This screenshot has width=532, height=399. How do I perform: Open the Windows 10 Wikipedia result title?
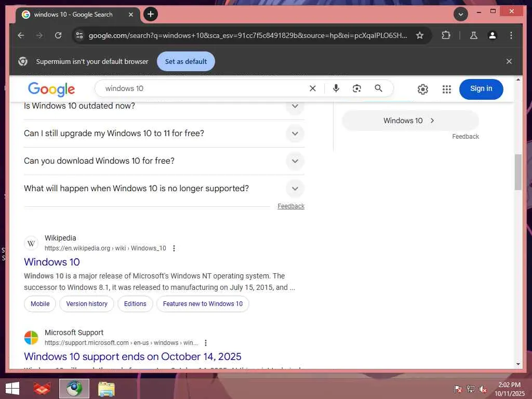52,262
